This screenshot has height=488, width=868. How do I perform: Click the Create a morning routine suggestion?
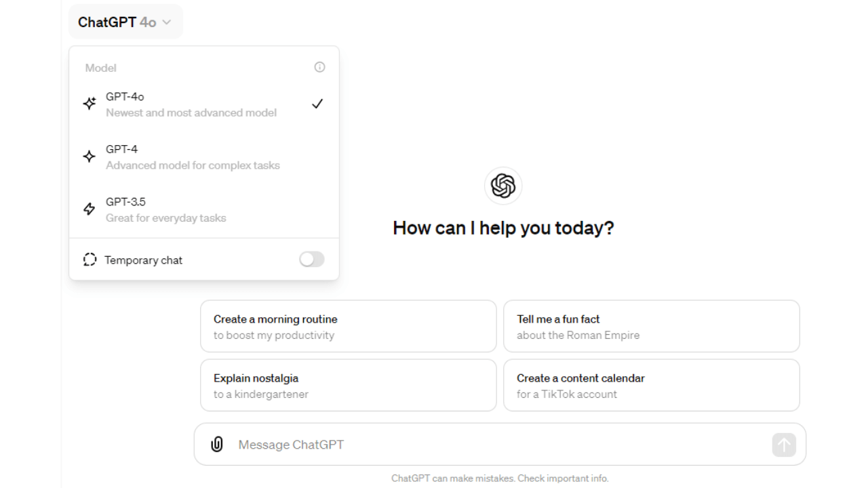(x=349, y=327)
